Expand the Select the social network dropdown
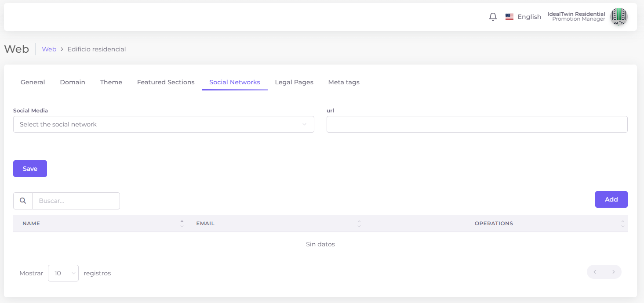Screen dimensions: 644x303 (x=164, y=124)
